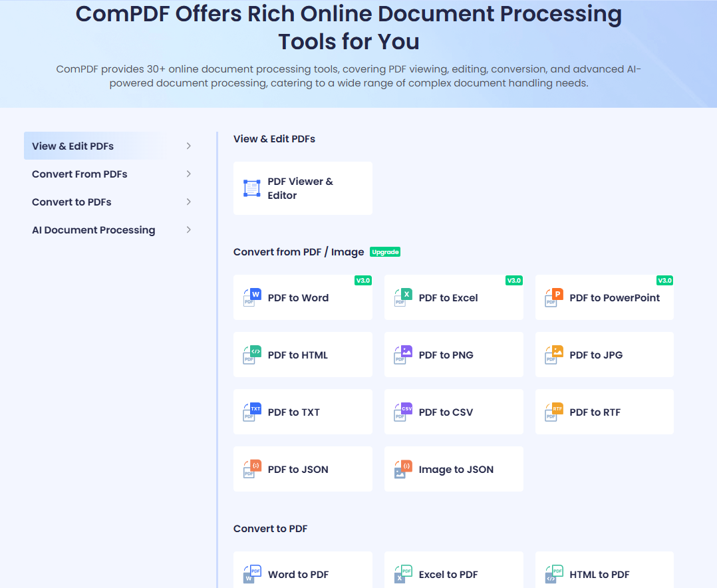
Task: Click the V3.0 badge on PDF to Word
Action: click(363, 280)
